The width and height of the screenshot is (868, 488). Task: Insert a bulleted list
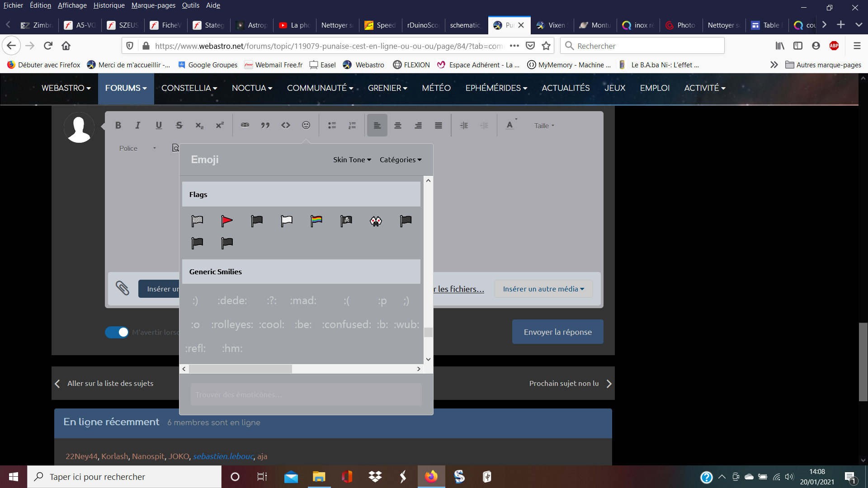point(332,126)
